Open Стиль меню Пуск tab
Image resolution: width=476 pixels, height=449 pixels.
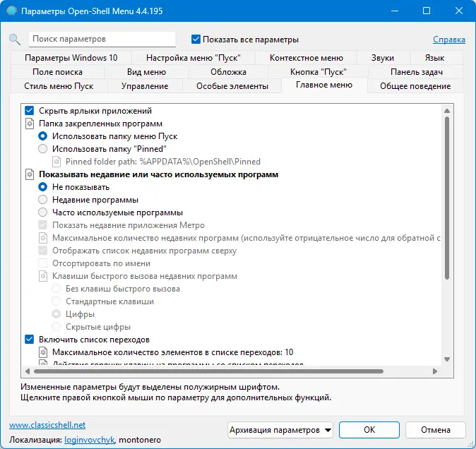click(x=59, y=86)
